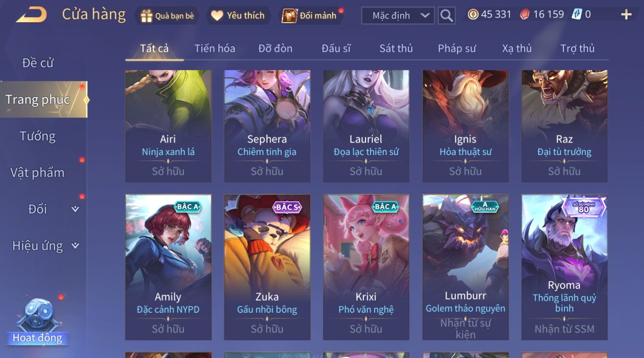644x358 pixels.
Task: Tap the plus icon to add currency
Action: click(626, 15)
